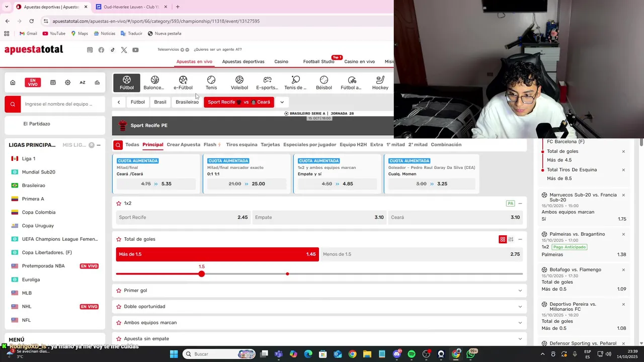Image resolution: width=644 pixels, height=362 pixels.
Task: Open Tarjetas markets tab
Action: (270, 145)
